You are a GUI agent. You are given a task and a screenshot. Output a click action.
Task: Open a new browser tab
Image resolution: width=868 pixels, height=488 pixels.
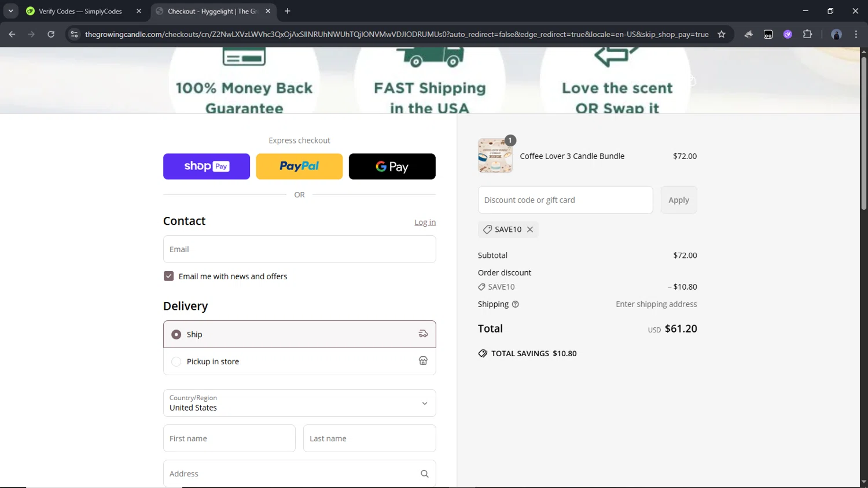[288, 11]
